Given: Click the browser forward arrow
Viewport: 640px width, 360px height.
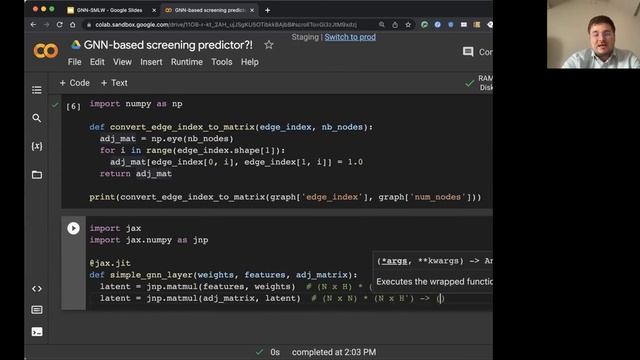Looking at the screenshot, I should [x=47, y=24].
